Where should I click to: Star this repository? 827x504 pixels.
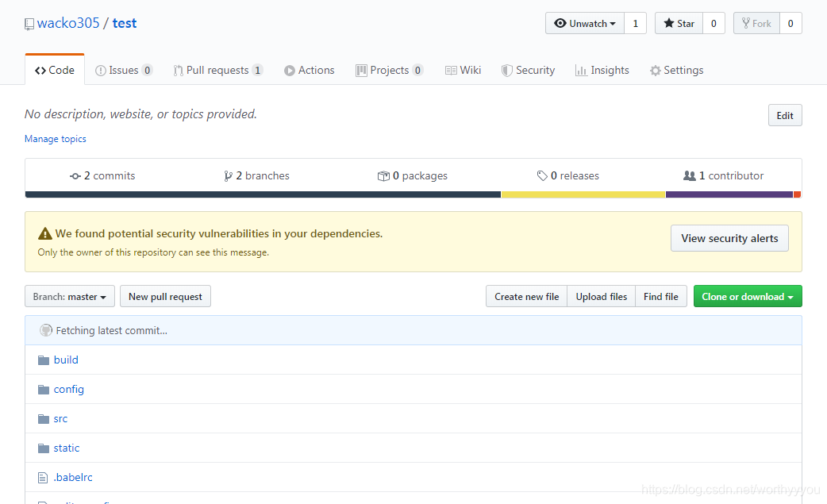(x=679, y=23)
